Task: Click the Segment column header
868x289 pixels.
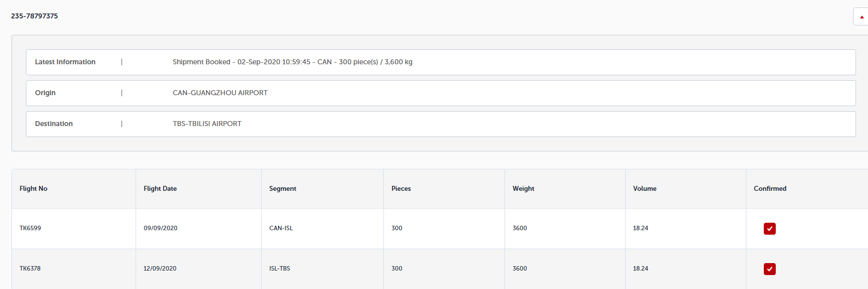Action: click(x=283, y=189)
